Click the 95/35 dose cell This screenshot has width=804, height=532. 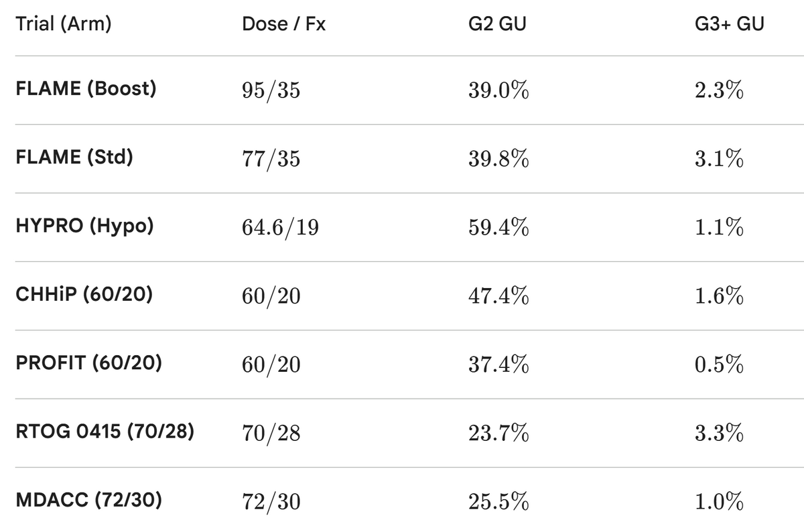(x=271, y=90)
